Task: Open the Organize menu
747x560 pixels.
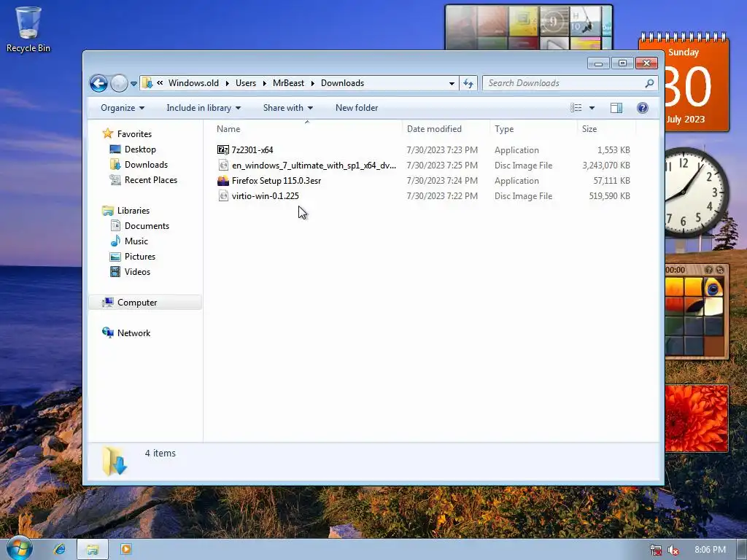Action: click(123, 108)
